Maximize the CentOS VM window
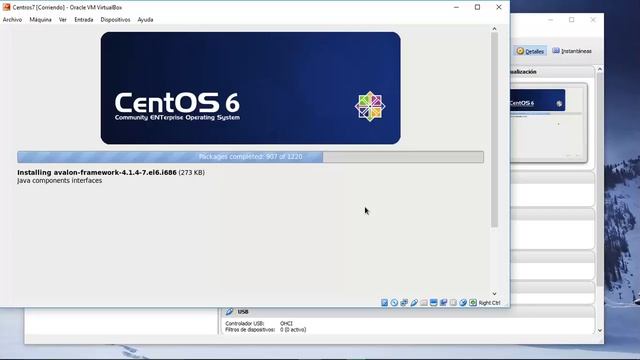 [477, 7]
